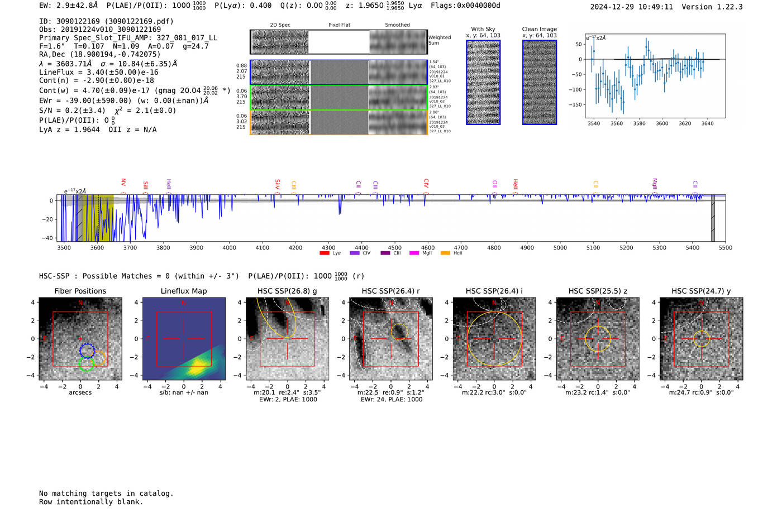Click the 2024-12-29 10:49:11 timestamp

point(631,7)
